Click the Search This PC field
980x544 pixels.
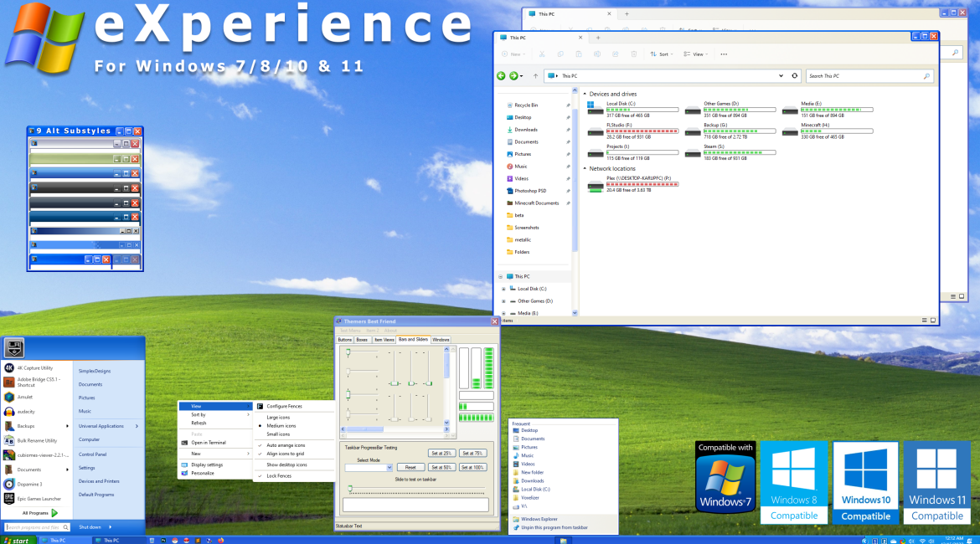tap(869, 75)
